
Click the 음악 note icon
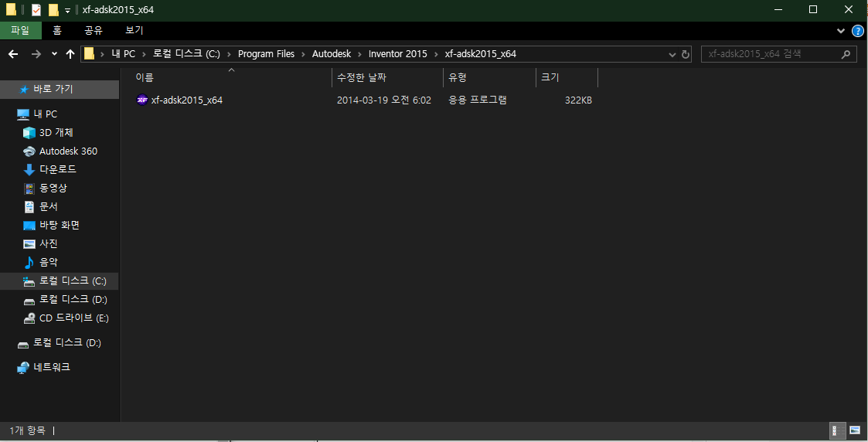[x=29, y=262]
